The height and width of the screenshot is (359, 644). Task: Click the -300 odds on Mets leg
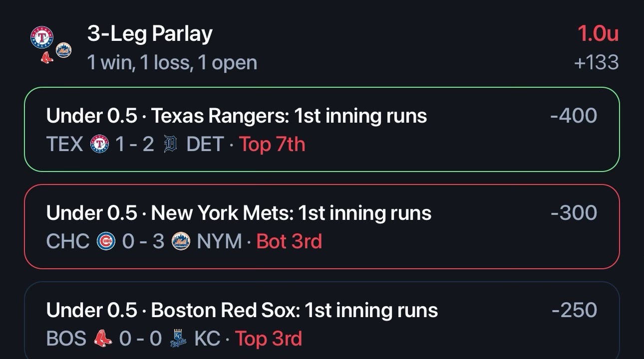pos(574,213)
